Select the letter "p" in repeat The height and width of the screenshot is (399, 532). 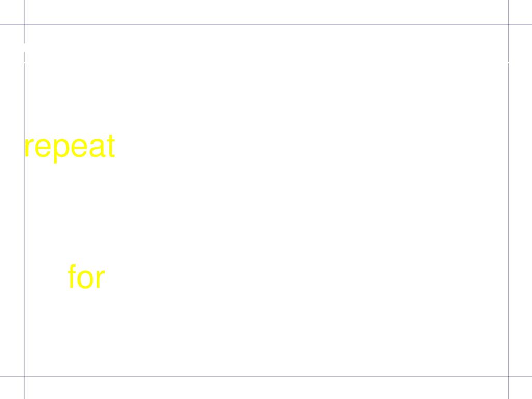[x=60, y=150]
